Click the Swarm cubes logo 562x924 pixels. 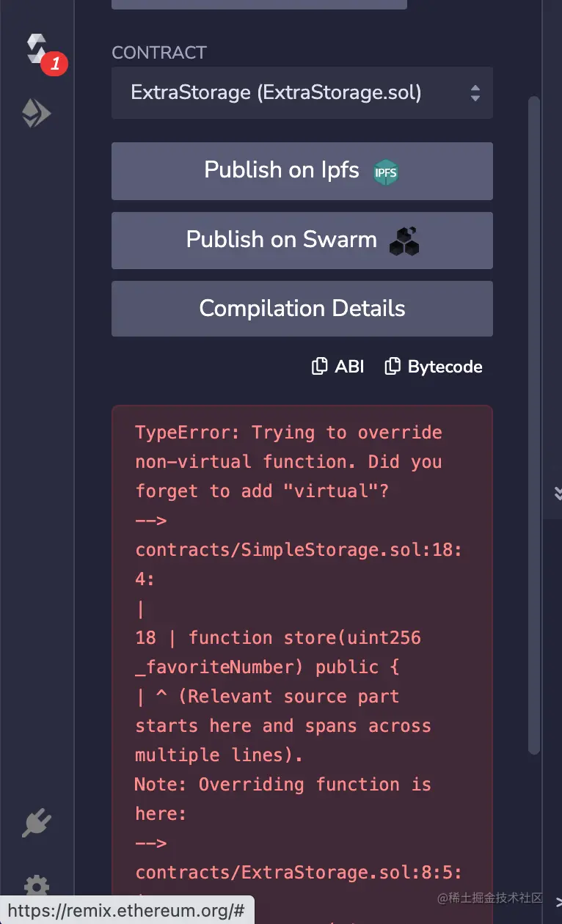tap(404, 241)
